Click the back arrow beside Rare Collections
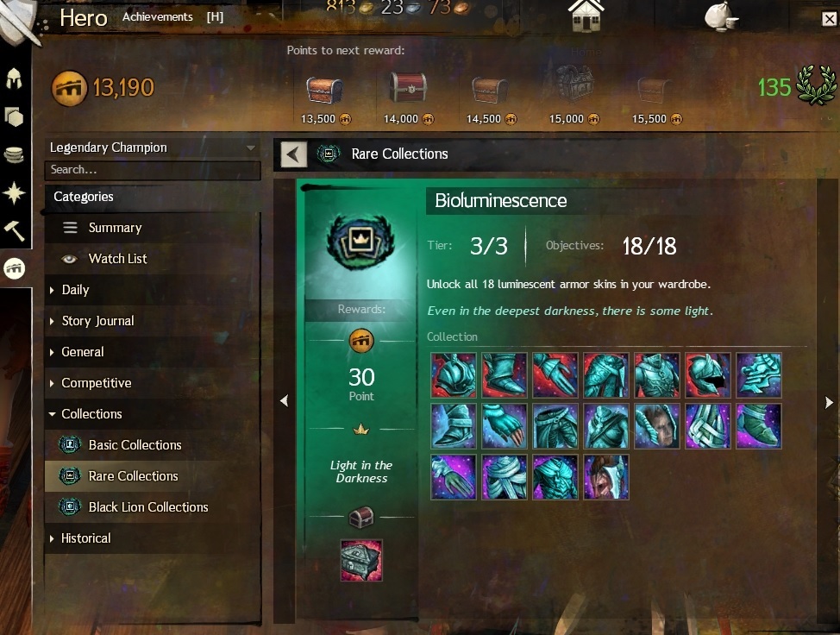Viewport: 840px width, 635px height. (x=293, y=154)
